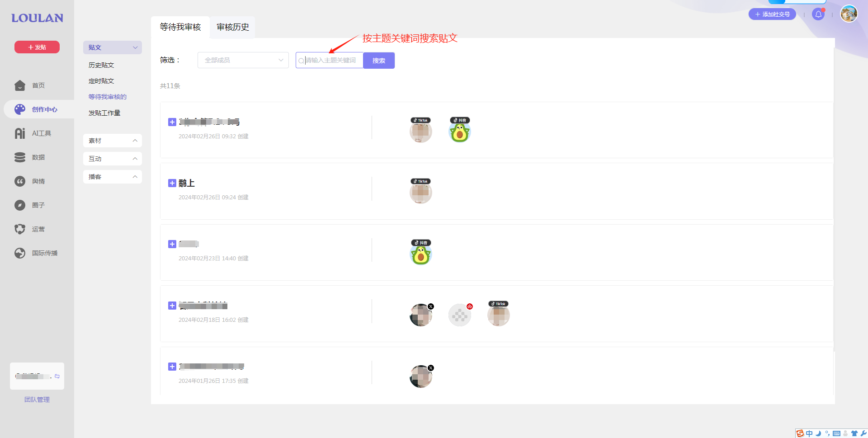Select the 创作中心 palette icon
Image resolution: width=868 pixels, height=438 pixels.
[20, 109]
